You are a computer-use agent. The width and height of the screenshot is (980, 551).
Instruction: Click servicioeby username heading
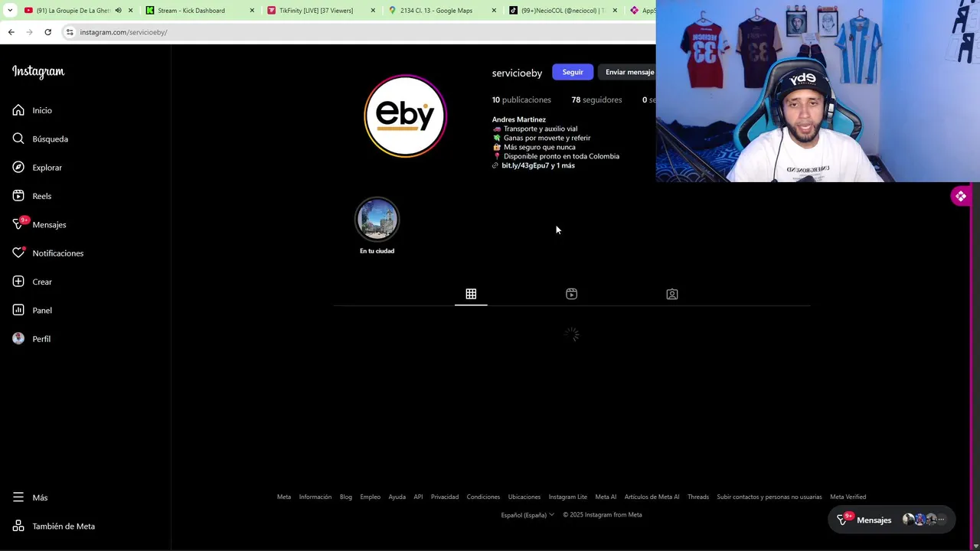tap(517, 73)
